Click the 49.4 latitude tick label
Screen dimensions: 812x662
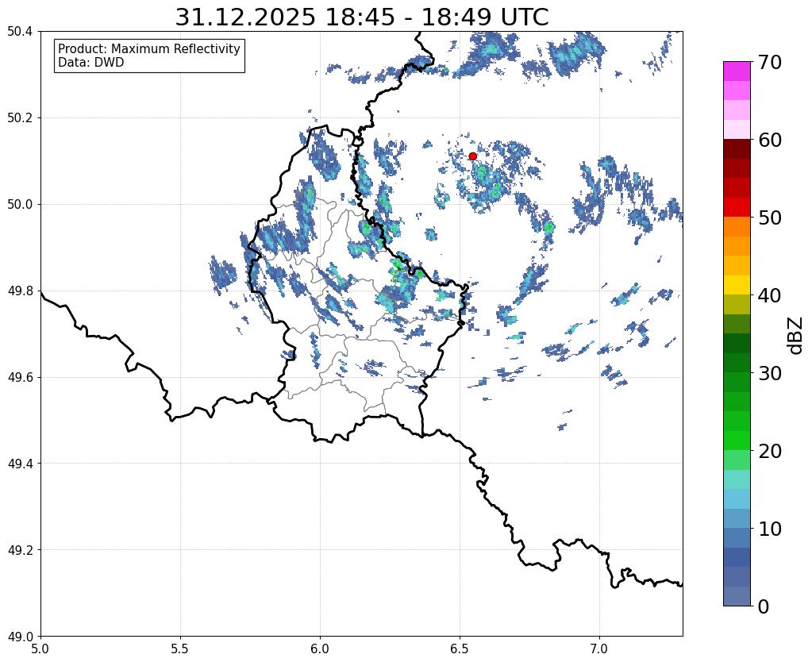[x=20, y=464]
